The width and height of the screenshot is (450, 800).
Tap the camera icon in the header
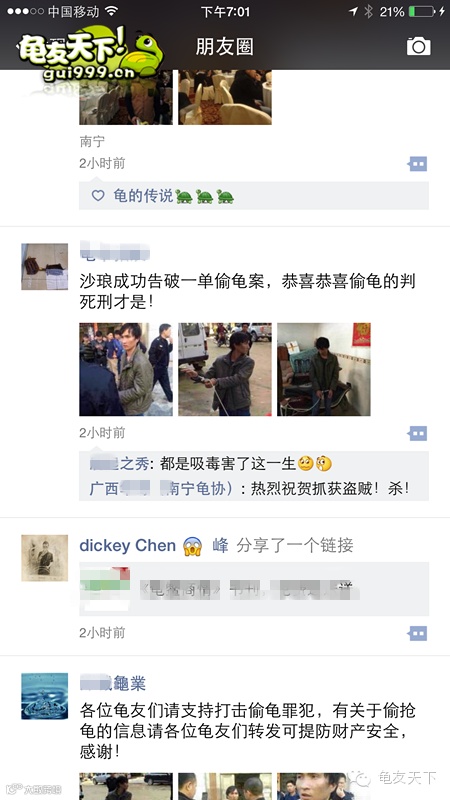pos(418,46)
